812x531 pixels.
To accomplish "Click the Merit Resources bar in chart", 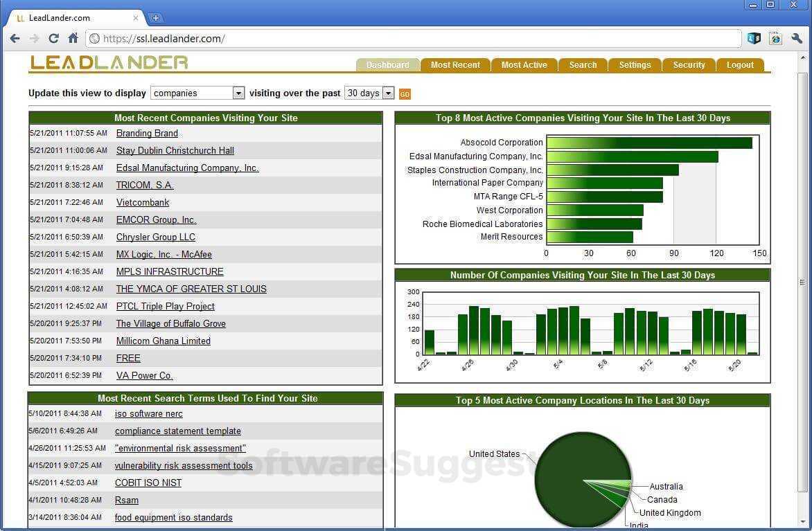I will tap(590, 237).
